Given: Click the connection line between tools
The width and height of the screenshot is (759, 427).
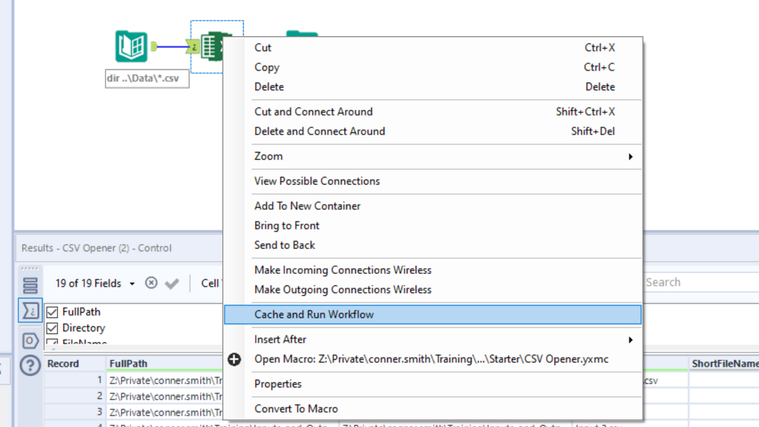Looking at the screenshot, I should 172,46.
